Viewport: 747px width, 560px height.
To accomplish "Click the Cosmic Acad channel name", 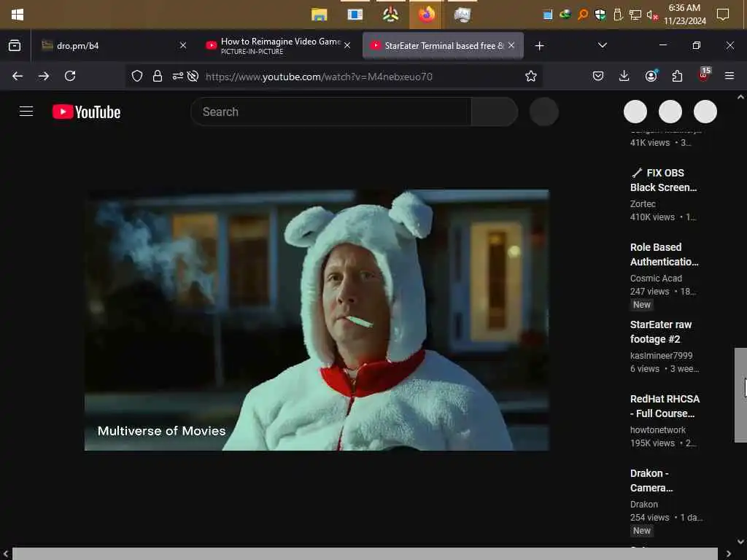I will [656, 278].
